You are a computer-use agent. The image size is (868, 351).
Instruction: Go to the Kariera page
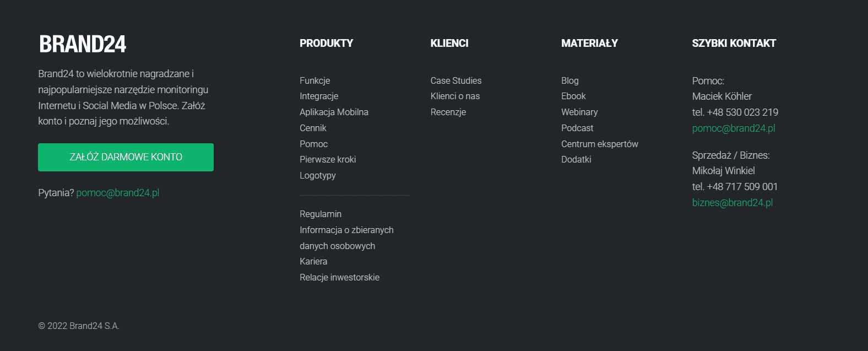(313, 261)
